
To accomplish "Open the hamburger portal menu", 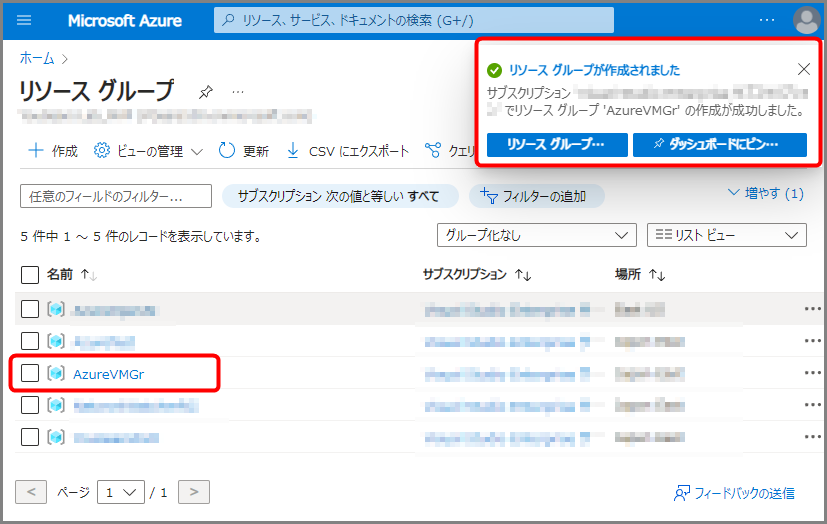I will click(x=24, y=21).
